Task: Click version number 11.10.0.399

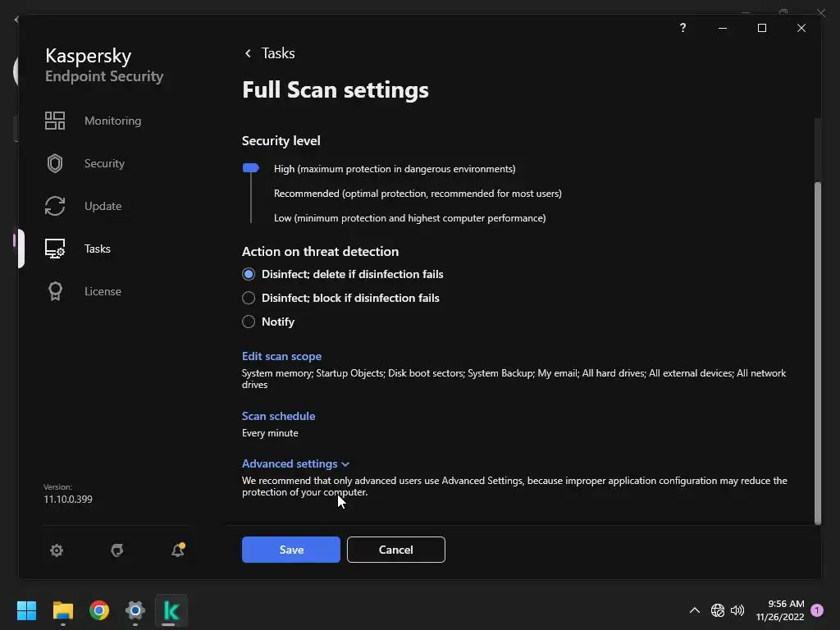Action: (68, 500)
